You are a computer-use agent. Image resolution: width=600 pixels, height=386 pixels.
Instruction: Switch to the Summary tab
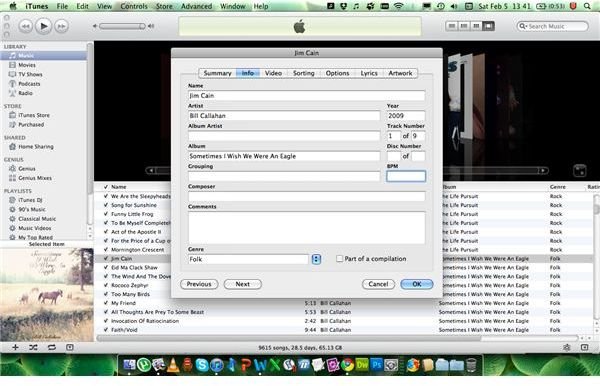[217, 73]
